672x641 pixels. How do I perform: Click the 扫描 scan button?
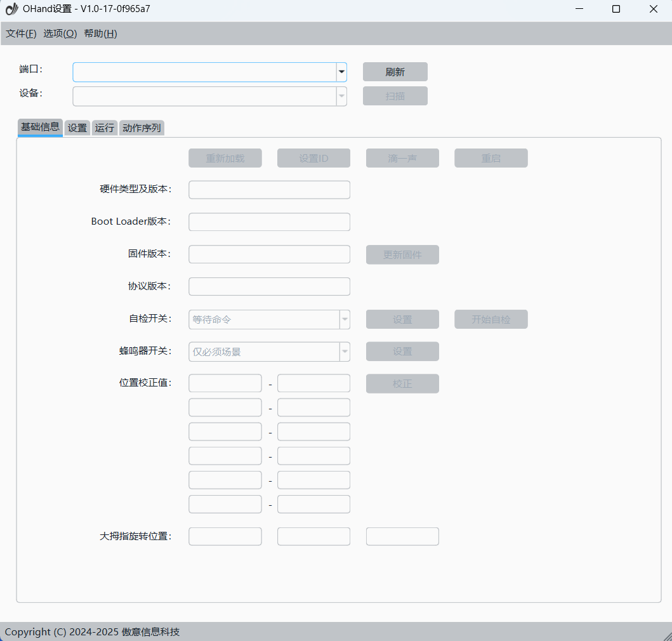(395, 96)
